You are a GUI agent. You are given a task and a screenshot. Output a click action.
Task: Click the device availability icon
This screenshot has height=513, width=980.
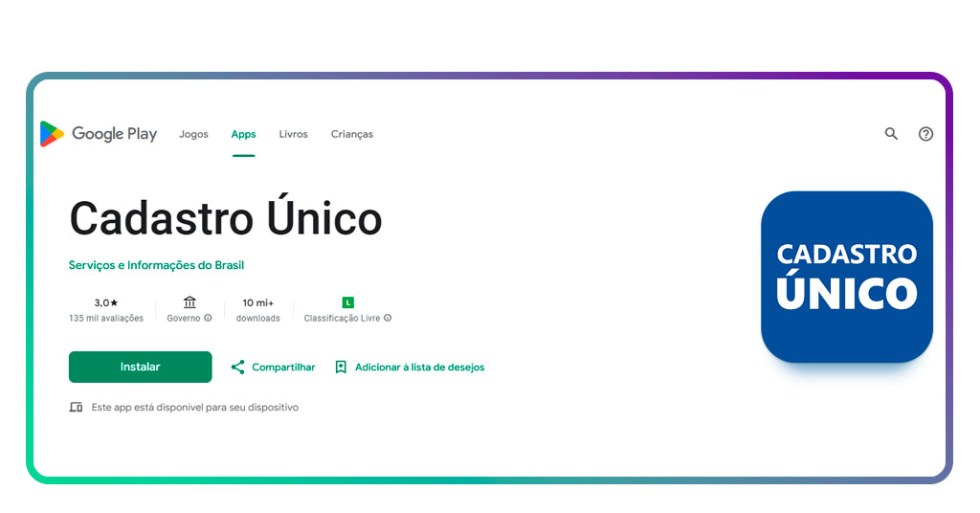77,407
